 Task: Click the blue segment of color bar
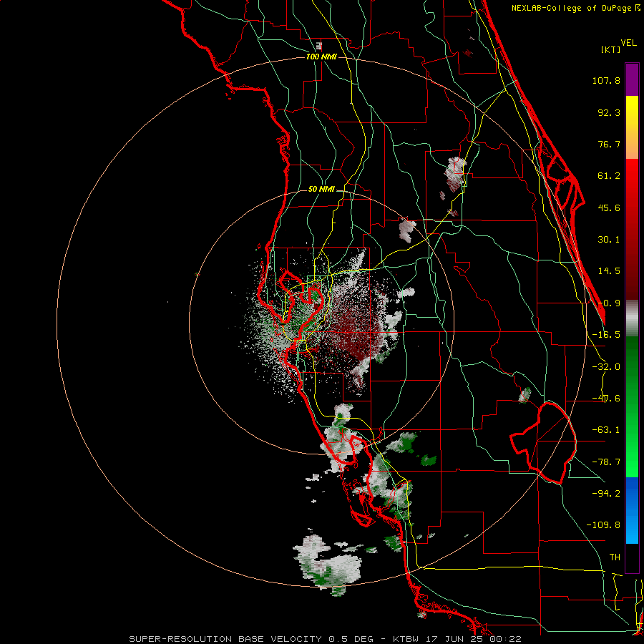(632, 510)
